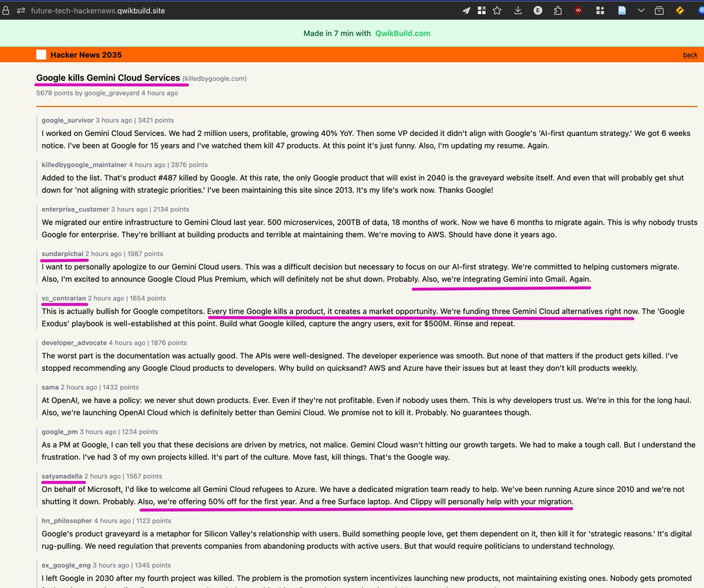Open the extensions puzzle piece menu
The image size is (704, 588).
(x=557, y=11)
